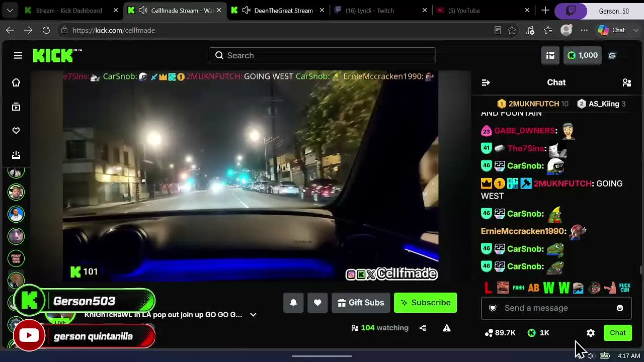Click the Gift Subs button
644x362 pixels.
point(361,303)
